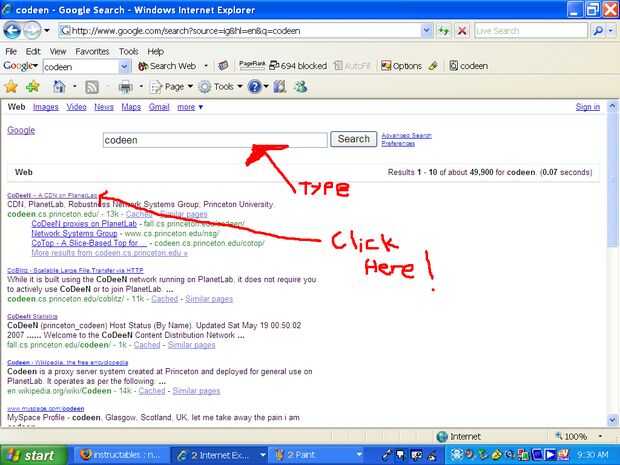620x465 pixels.
Task: Click the page scroll up arrow
Action: tap(612, 106)
